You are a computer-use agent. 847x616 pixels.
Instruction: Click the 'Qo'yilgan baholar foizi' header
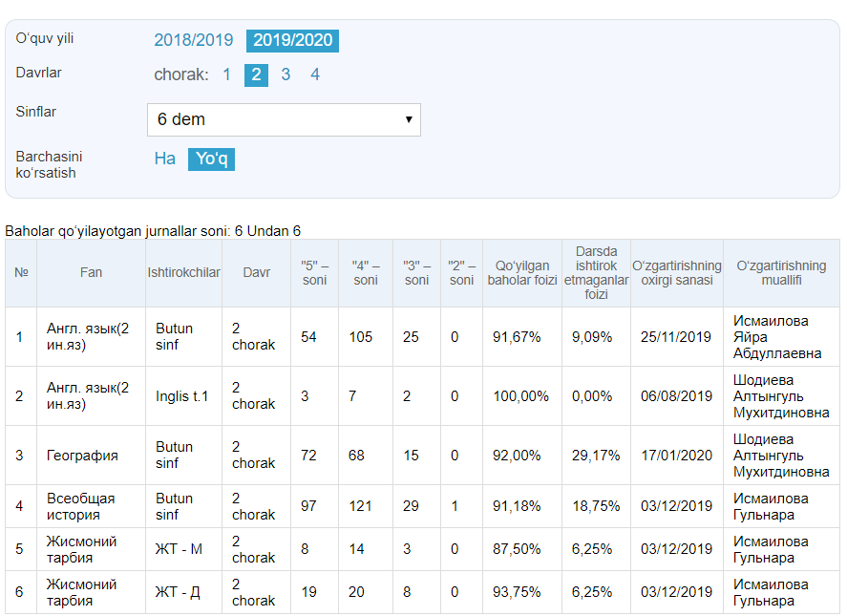(x=521, y=273)
